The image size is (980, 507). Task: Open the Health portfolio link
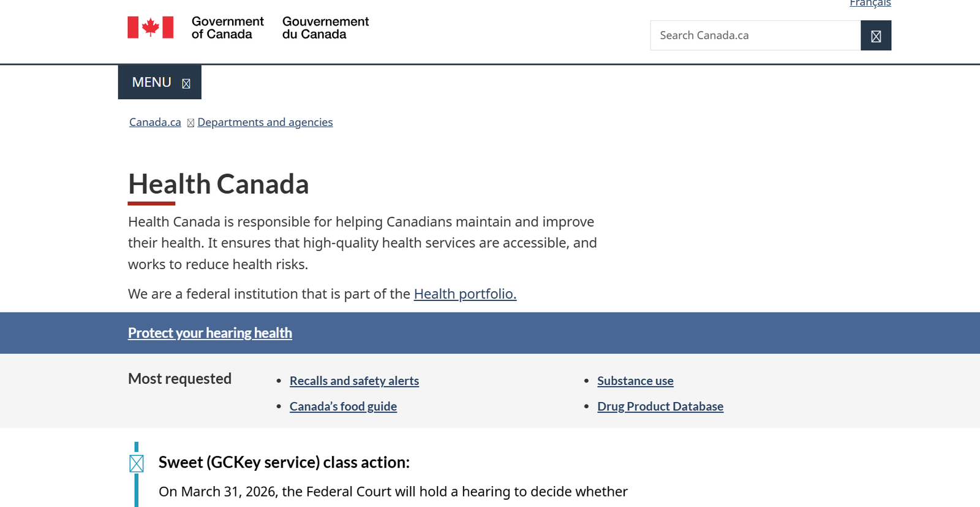pyautogui.click(x=465, y=294)
